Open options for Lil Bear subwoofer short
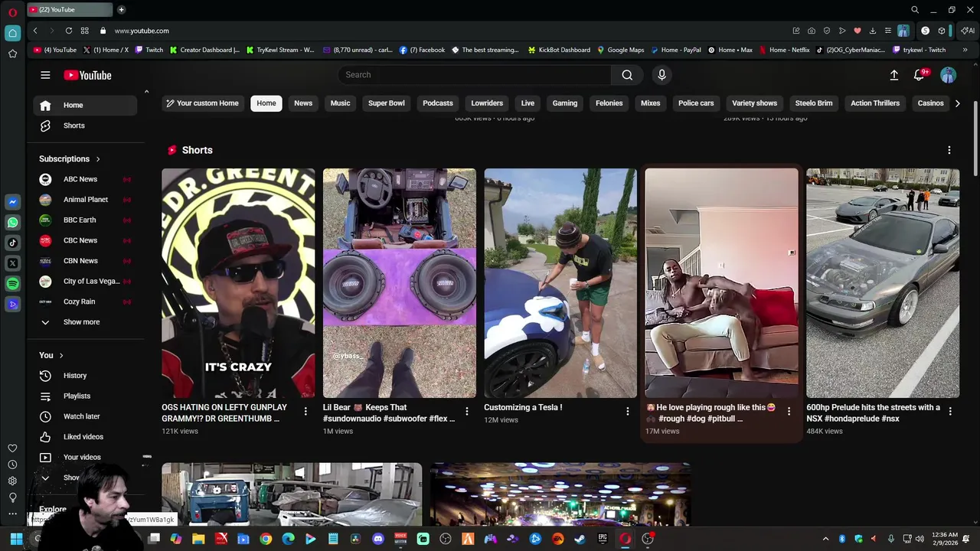Viewport: 980px width, 551px height. click(466, 412)
